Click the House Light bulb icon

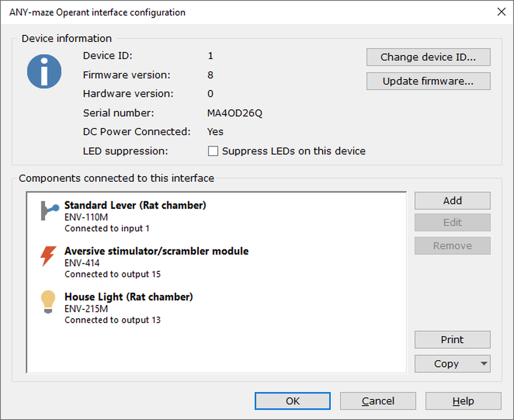coord(48,302)
